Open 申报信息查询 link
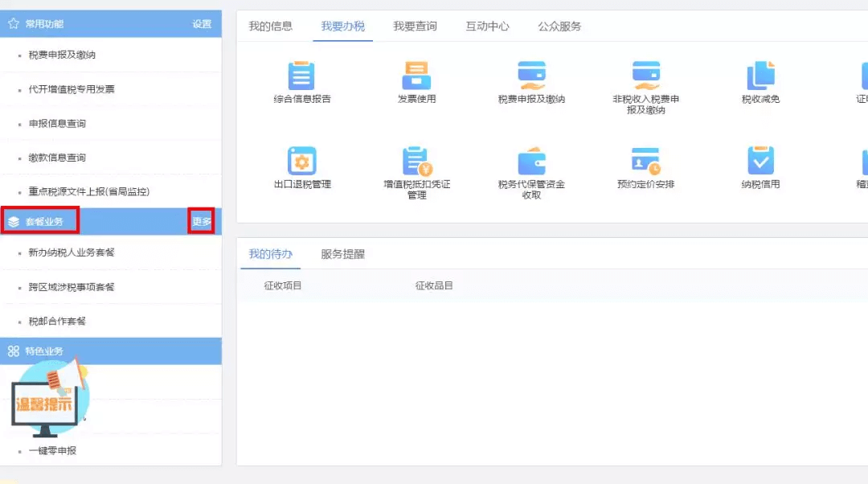Screen dimensions: 868x484 [x=57, y=124]
